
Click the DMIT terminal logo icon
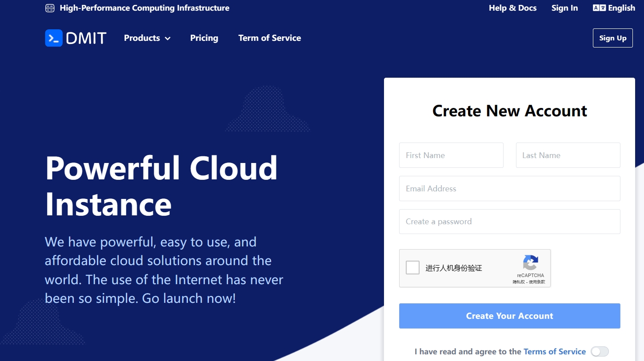point(54,38)
